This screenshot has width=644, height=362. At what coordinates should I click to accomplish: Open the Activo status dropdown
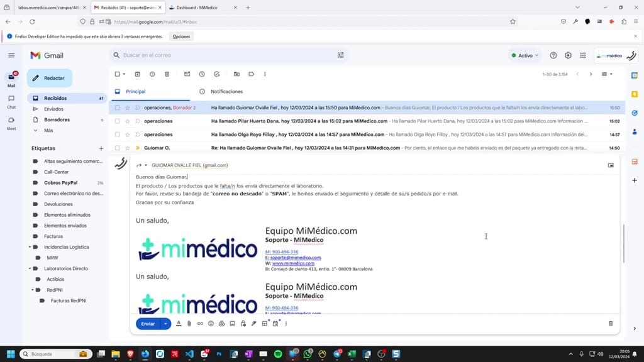point(525,55)
